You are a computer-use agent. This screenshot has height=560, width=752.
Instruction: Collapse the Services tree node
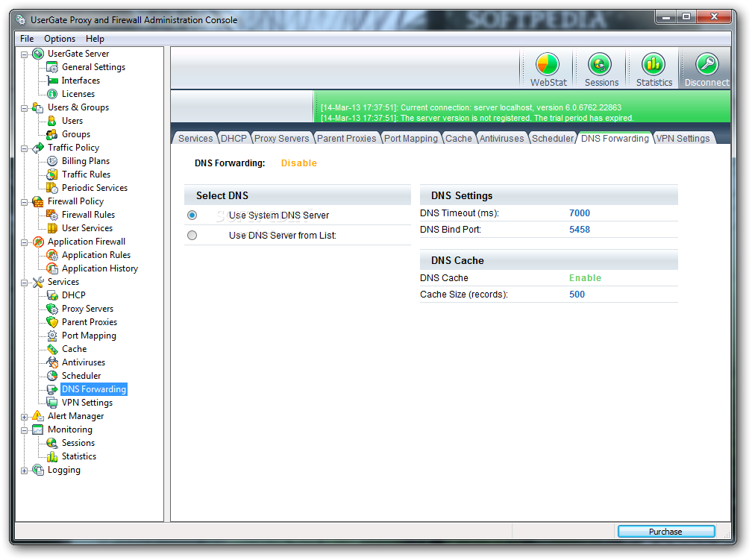tap(24, 283)
